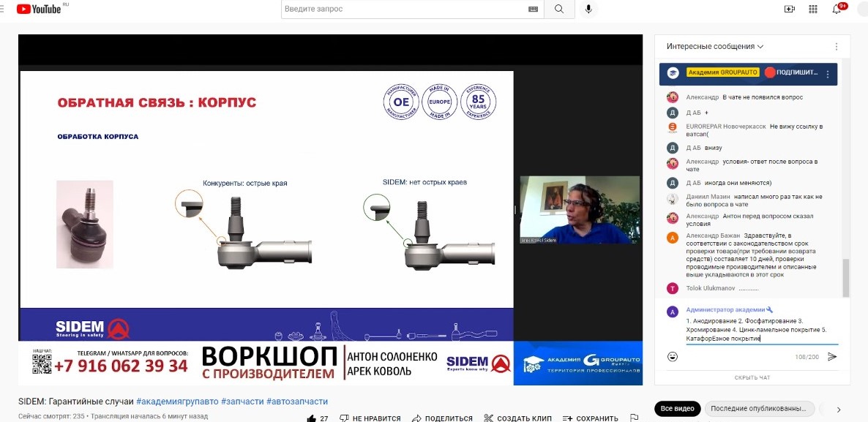Screen dimensions: 868x422
Task: Click Даниил Мазин's name in chat
Action: click(x=708, y=196)
